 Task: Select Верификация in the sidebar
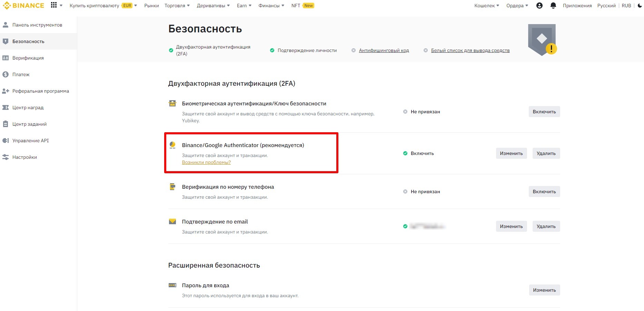[x=28, y=58]
